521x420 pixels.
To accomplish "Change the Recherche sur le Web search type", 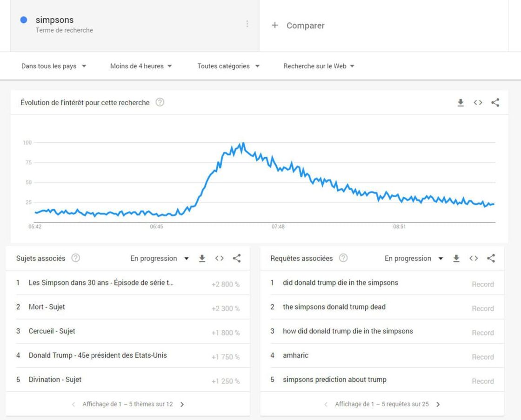I will pyautogui.click(x=319, y=66).
